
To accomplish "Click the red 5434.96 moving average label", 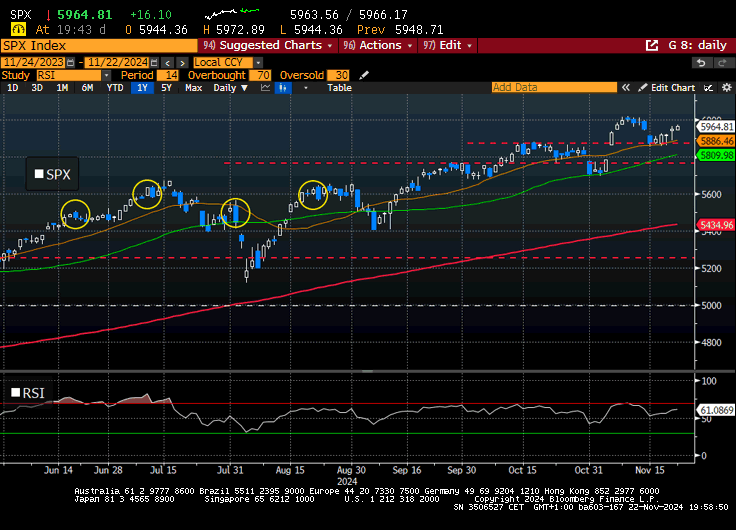I will pos(716,225).
